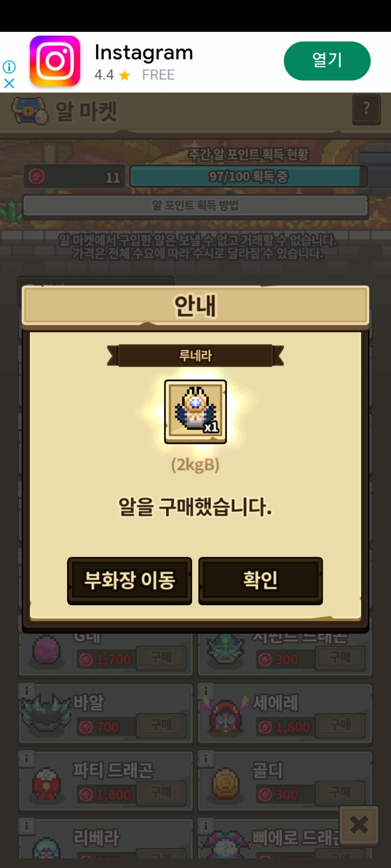
Task: Open info icon for 골디 egg
Action: point(205,759)
